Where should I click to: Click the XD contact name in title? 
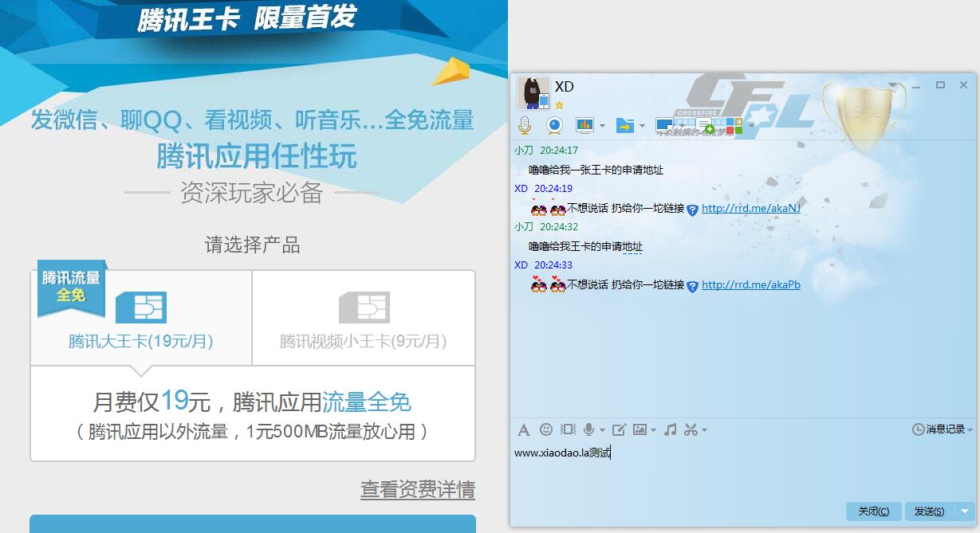[x=565, y=86]
